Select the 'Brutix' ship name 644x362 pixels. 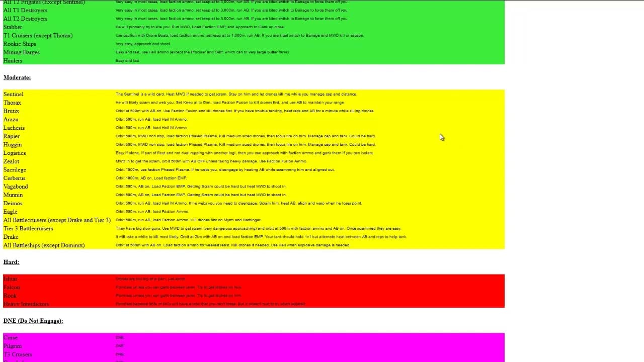pos(11,111)
